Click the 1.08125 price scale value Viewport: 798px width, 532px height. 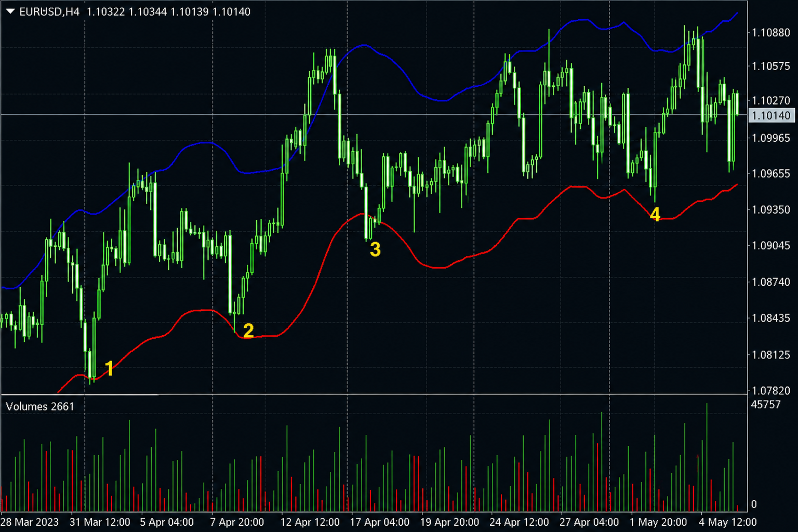point(771,355)
